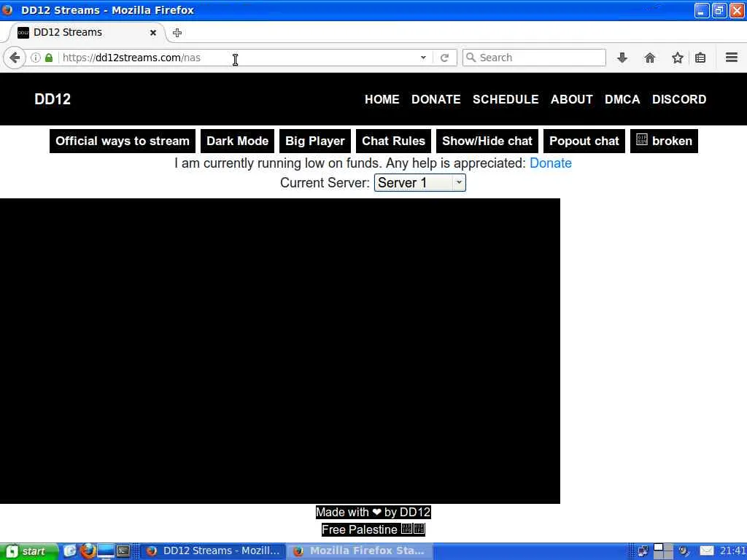Click Official ways to stream button
This screenshot has width=747, height=560.
point(123,141)
